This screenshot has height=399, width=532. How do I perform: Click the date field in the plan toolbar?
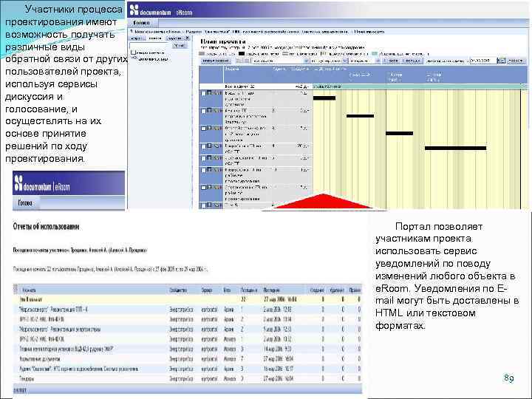[x=482, y=61]
